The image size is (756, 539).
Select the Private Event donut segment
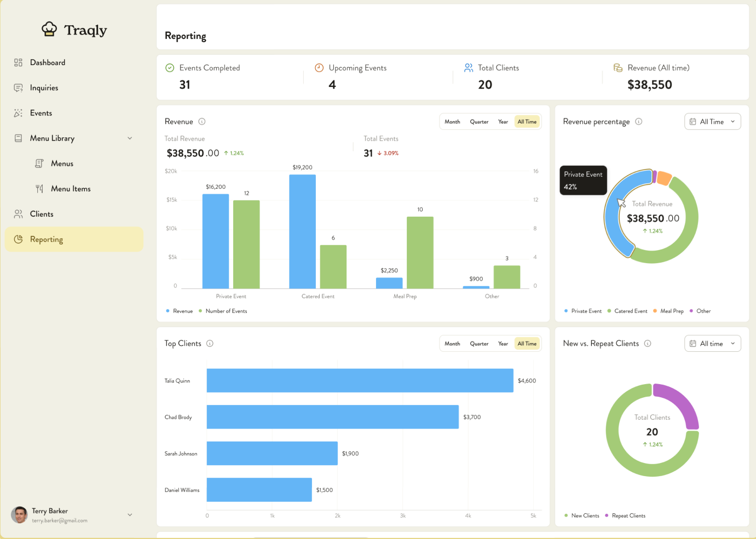(619, 213)
